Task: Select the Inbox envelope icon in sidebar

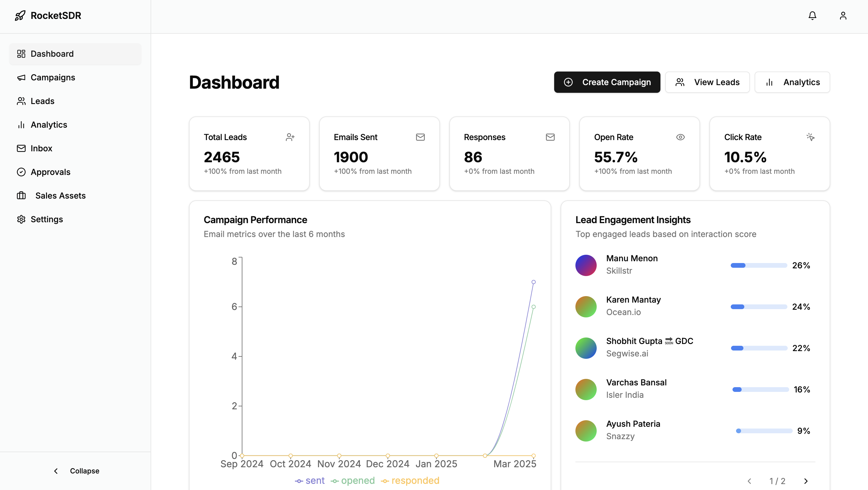Action: 21,148
